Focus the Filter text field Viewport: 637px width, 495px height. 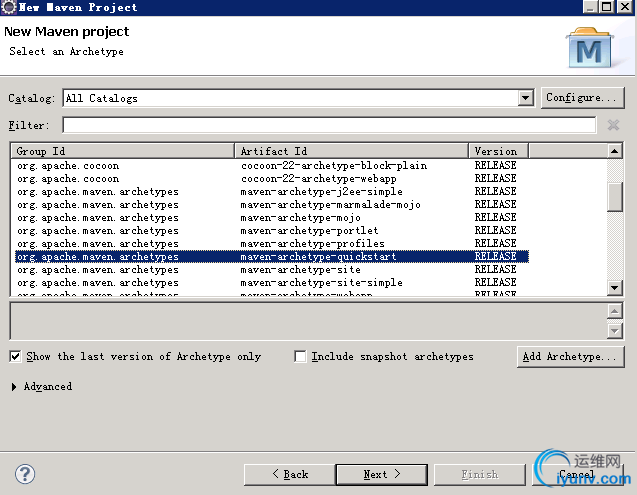pyautogui.click(x=329, y=125)
